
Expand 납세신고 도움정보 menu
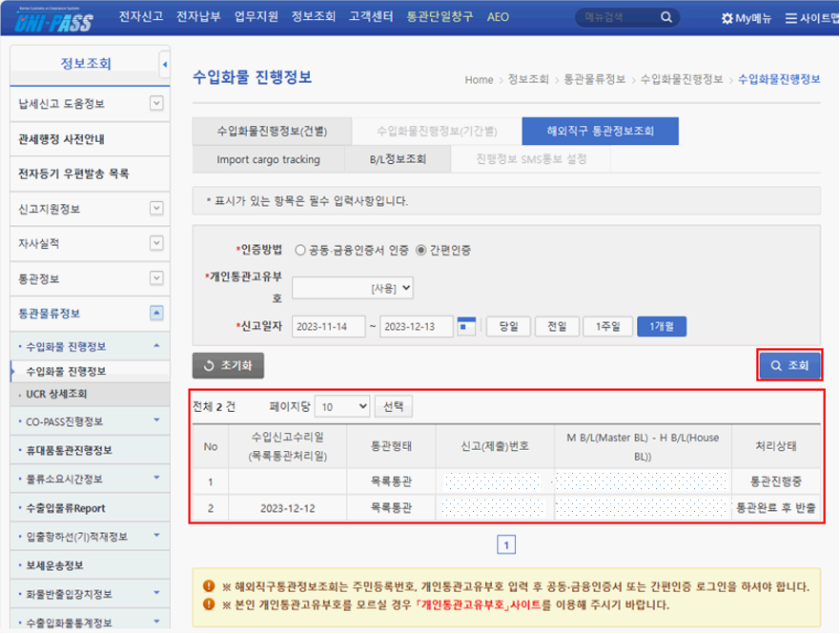[x=156, y=103]
